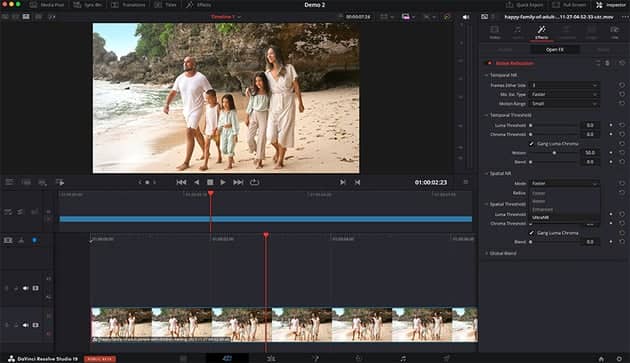Switch to the Effects tab in Inspector
This screenshot has width=630, height=363.
(x=541, y=33)
